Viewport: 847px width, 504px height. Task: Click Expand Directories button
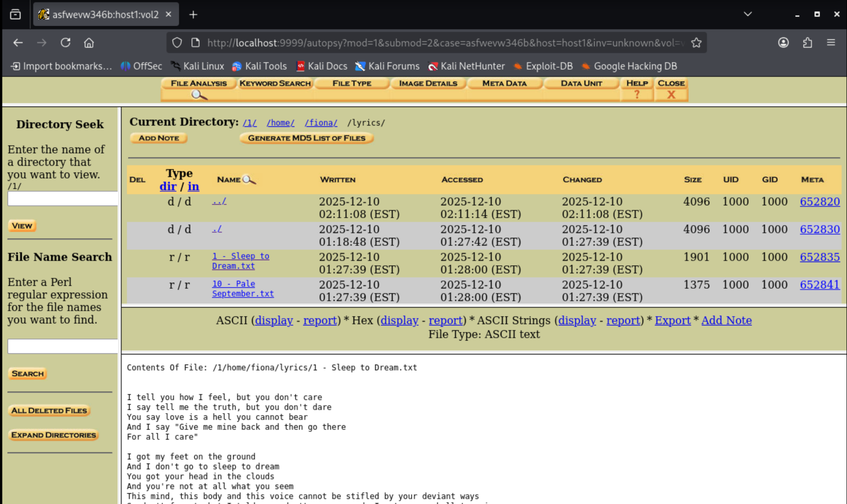click(x=53, y=435)
